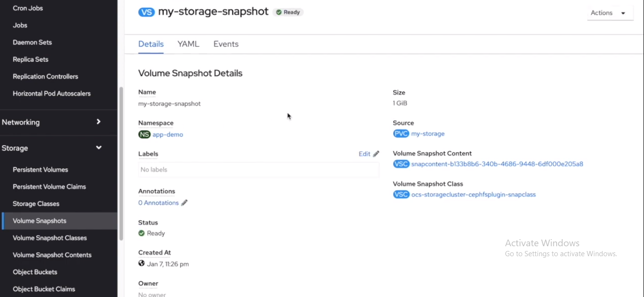Open the Events tab
The image size is (644, 297).
coord(226,44)
